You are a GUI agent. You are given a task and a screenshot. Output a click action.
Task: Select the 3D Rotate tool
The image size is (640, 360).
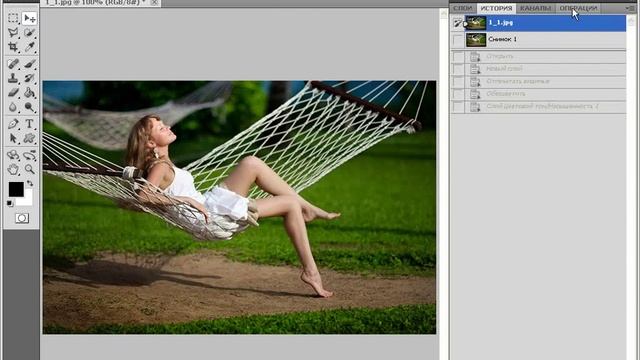[13, 155]
